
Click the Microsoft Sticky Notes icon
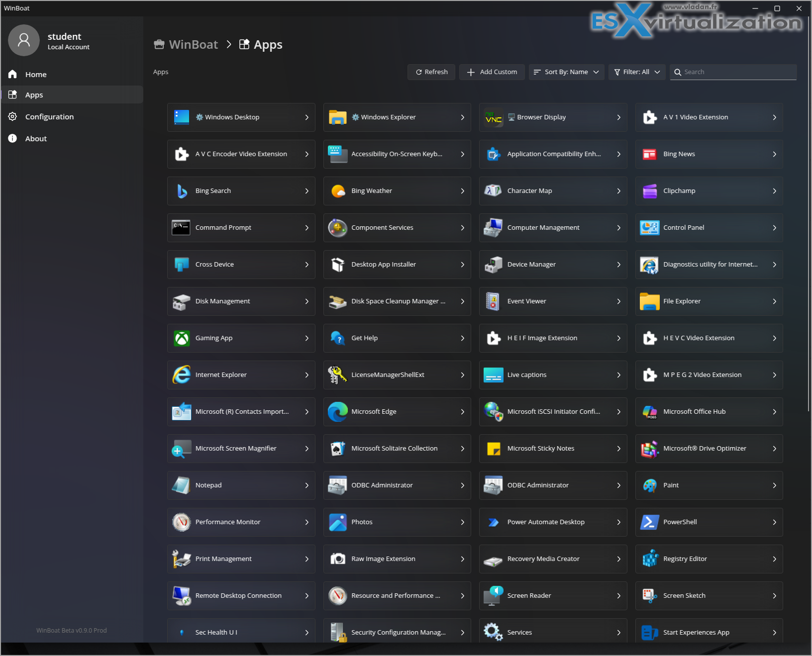494,449
